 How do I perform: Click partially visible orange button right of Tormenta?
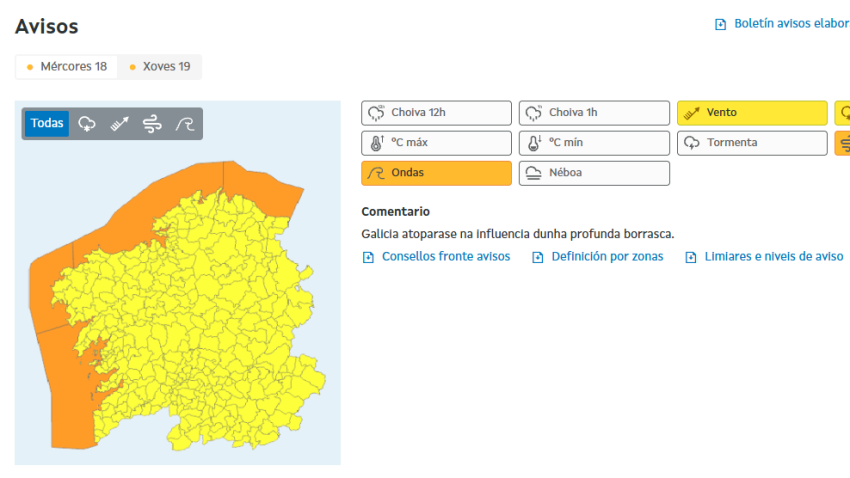click(x=842, y=143)
